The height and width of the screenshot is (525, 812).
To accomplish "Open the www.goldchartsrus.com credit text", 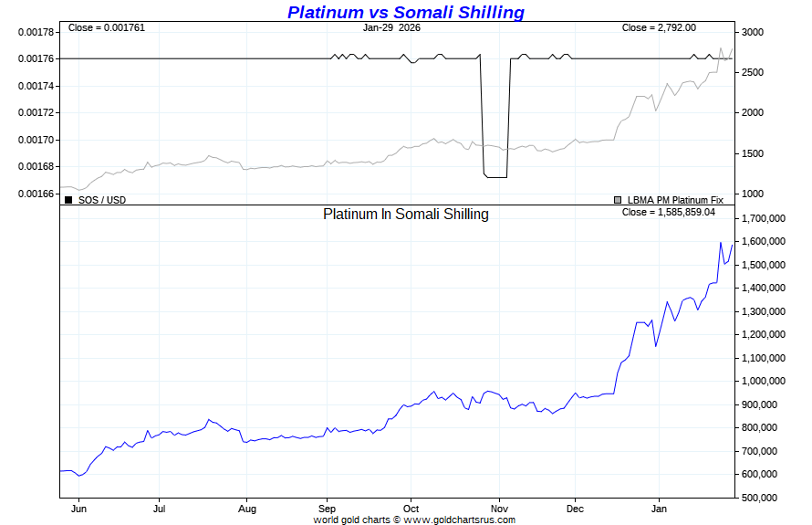I will [459, 520].
